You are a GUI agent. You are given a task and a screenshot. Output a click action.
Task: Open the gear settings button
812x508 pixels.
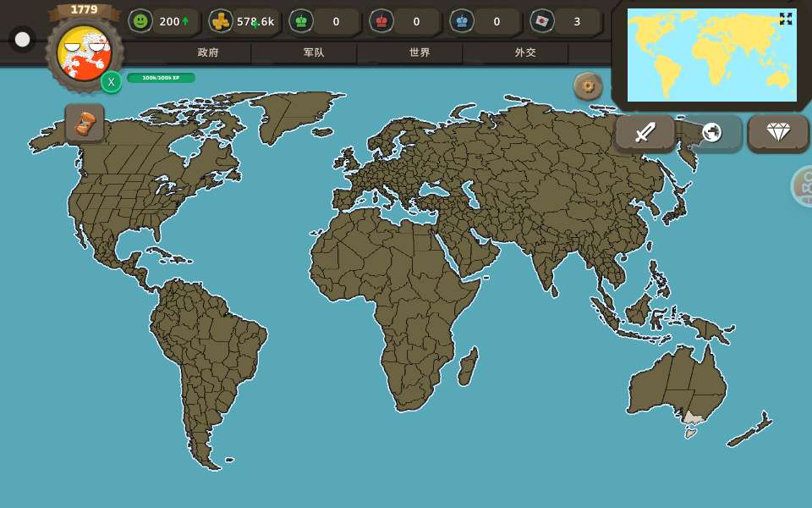[588, 86]
